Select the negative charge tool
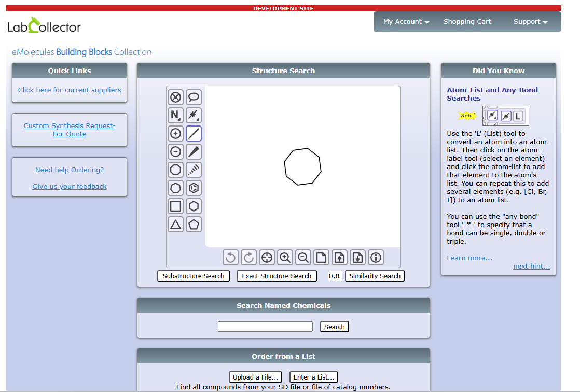580x392 pixels. coord(176,151)
